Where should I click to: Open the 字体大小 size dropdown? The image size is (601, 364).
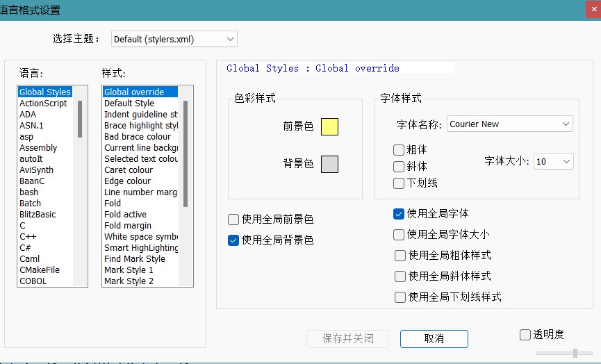point(554,161)
